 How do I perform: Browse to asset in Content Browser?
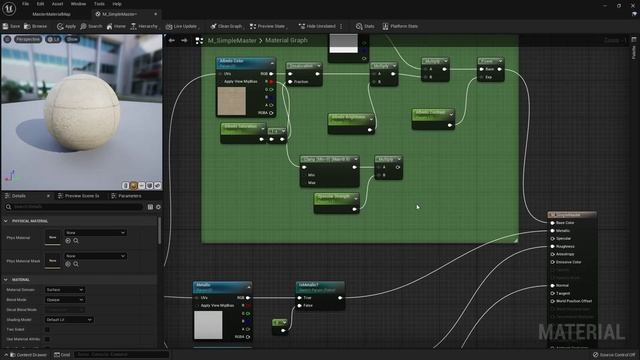coord(36,26)
